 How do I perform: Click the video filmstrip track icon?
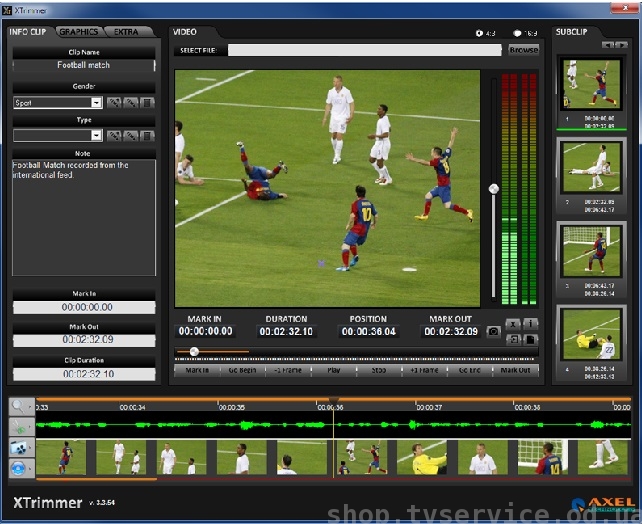21,448
